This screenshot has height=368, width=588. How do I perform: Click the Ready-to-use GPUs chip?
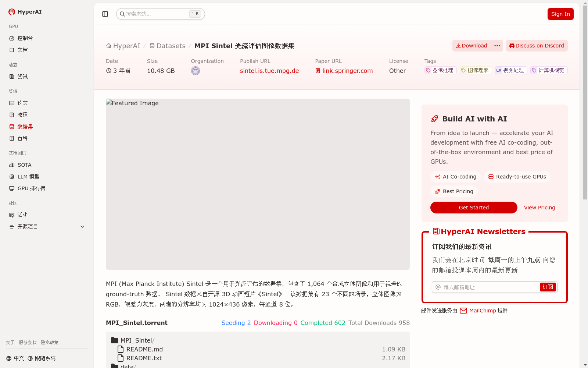tap(517, 177)
